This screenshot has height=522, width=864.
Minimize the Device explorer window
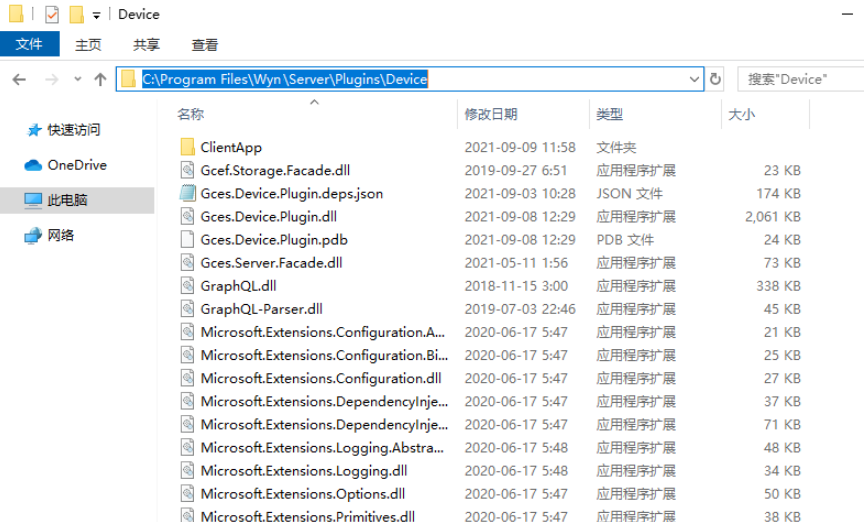click(x=847, y=14)
